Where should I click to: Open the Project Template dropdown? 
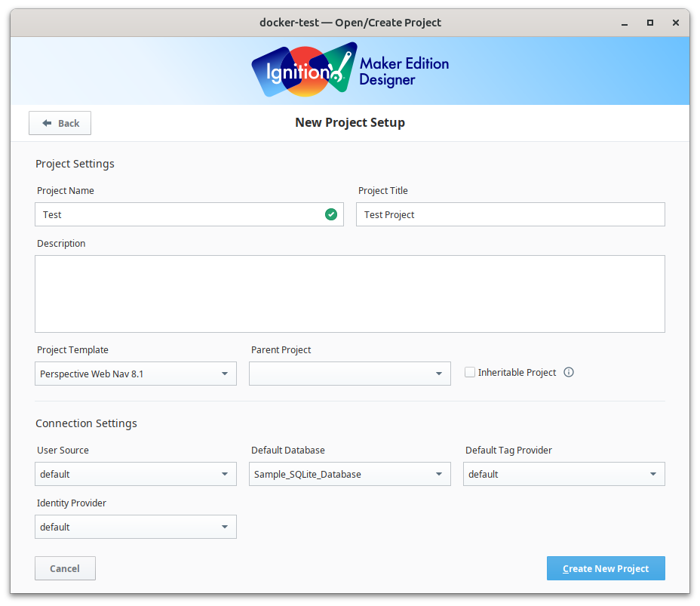pyautogui.click(x=136, y=374)
